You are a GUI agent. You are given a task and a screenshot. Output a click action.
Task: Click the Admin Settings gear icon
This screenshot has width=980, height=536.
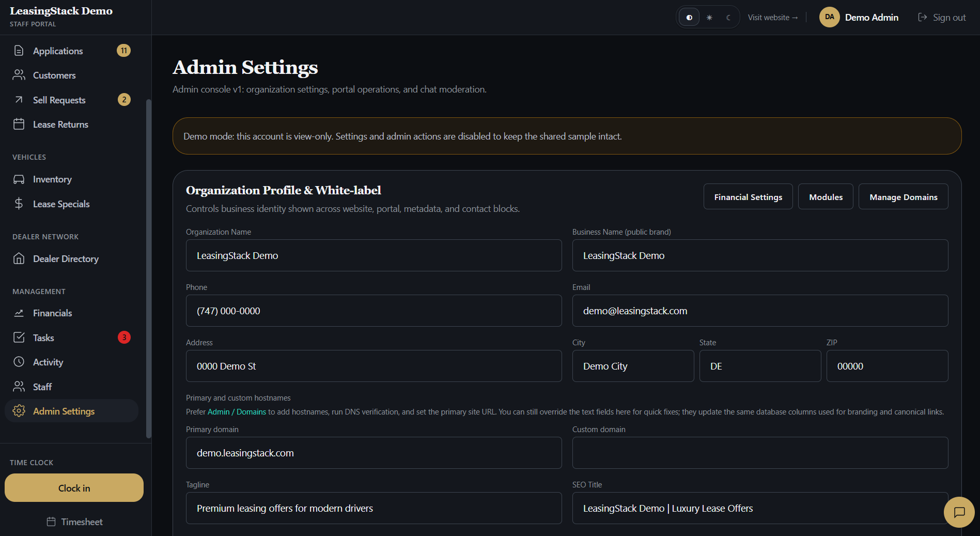(19, 411)
